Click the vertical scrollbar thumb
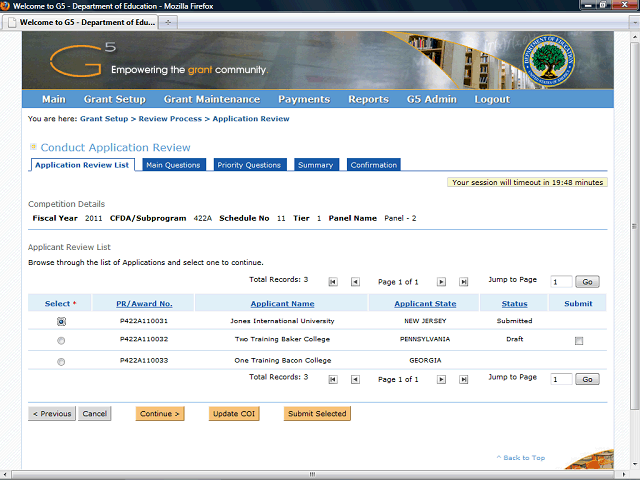 634,226
